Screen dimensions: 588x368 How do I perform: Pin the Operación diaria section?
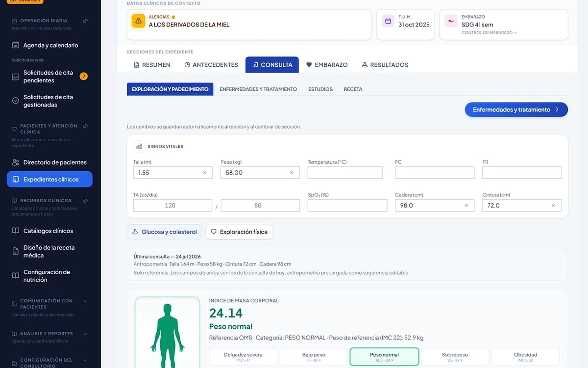click(85, 21)
